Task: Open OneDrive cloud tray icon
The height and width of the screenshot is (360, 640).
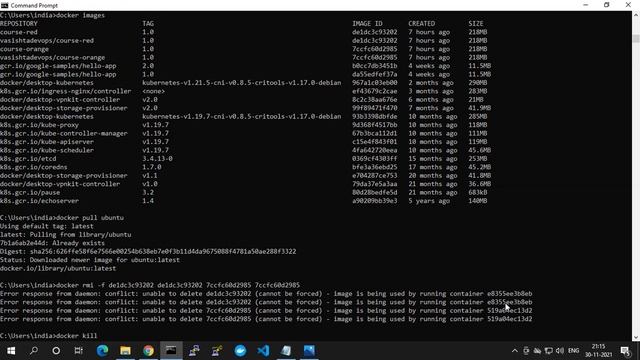Action: coord(538,351)
